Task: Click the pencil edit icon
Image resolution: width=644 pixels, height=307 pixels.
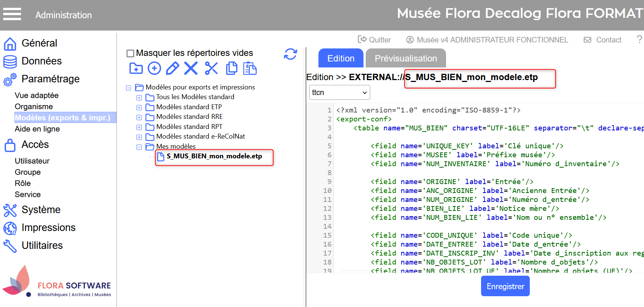Action: pos(172,69)
